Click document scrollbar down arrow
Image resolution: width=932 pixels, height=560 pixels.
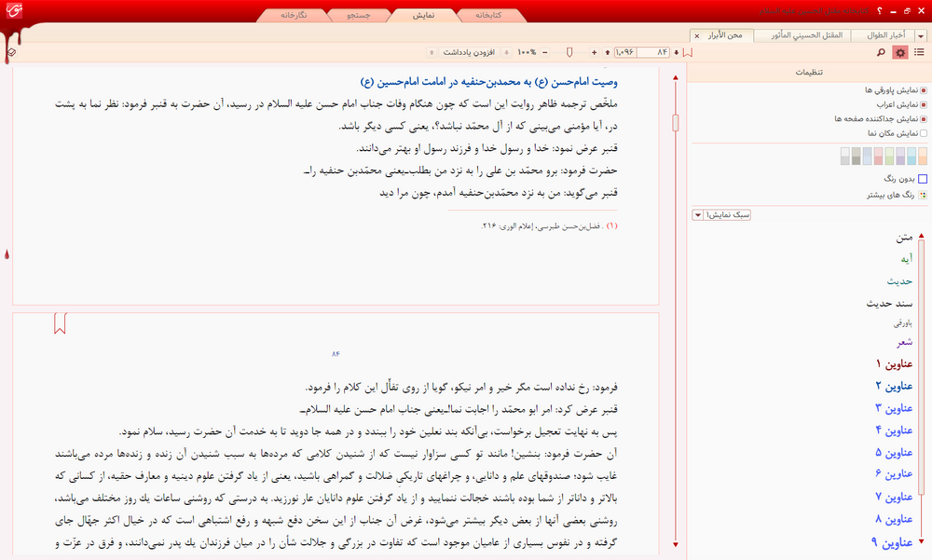click(675, 544)
